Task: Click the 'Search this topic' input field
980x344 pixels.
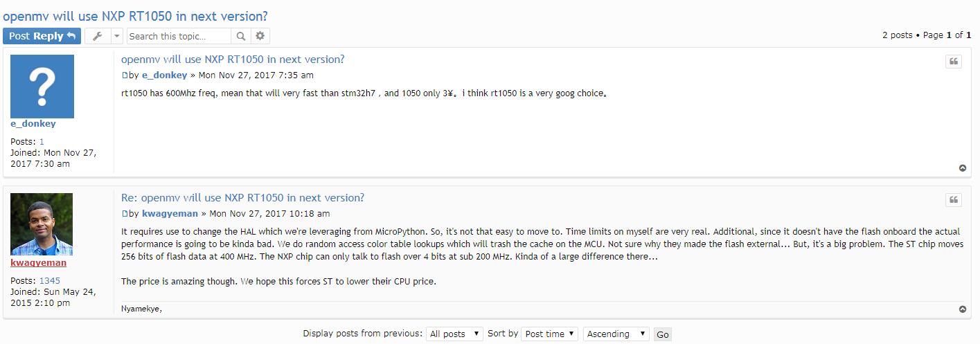Action: 179,36
